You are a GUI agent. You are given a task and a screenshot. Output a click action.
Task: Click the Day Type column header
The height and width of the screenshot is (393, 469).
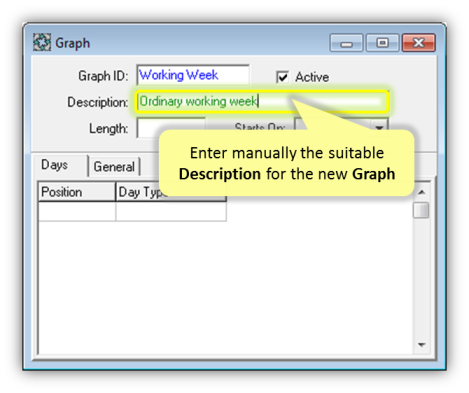click(x=171, y=192)
